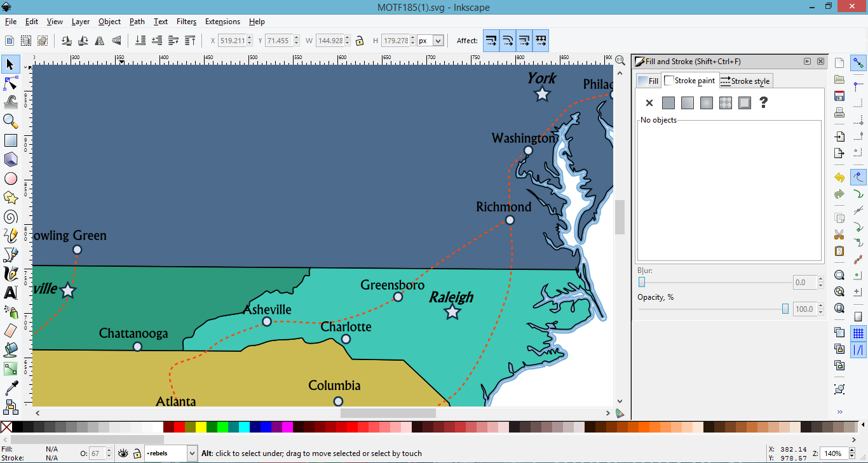Select the 3D Box tool
Screen dimensions: 868x463
[10, 159]
